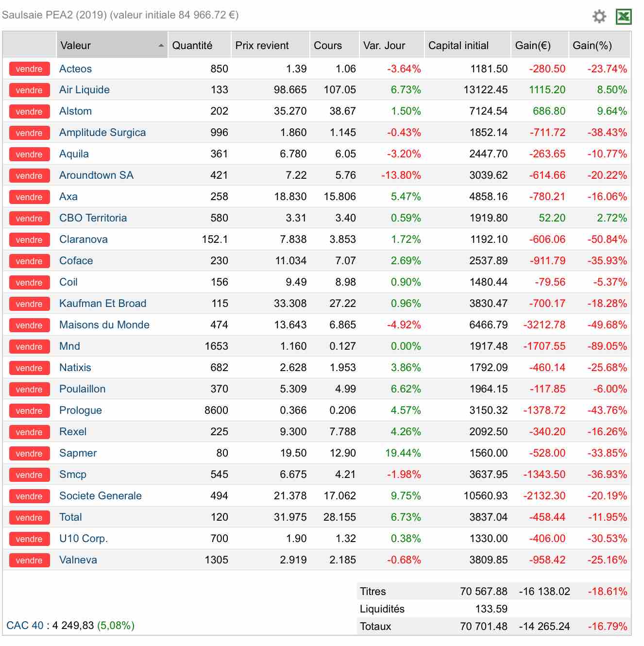
Task: Open the Coface stock link
Action: click(76, 261)
